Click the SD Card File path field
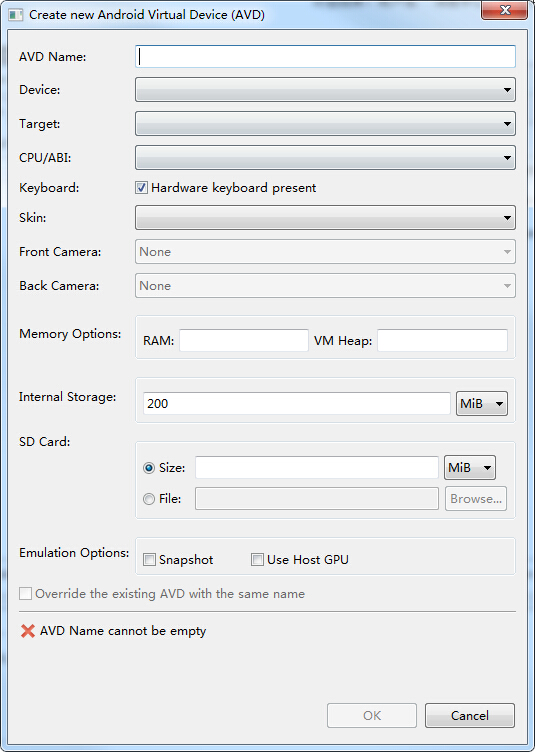This screenshot has height=752, width=535. tap(317, 499)
